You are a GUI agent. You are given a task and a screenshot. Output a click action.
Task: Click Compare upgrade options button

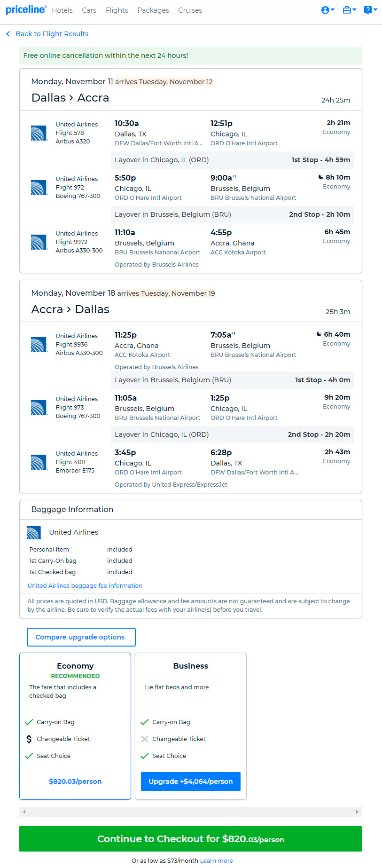[x=81, y=637]
